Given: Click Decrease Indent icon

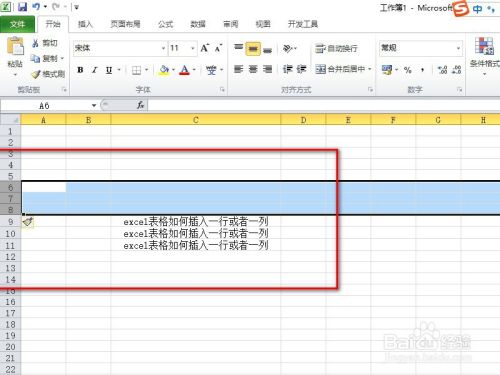Looking at the screenshot, I should [x=287, y=69].
